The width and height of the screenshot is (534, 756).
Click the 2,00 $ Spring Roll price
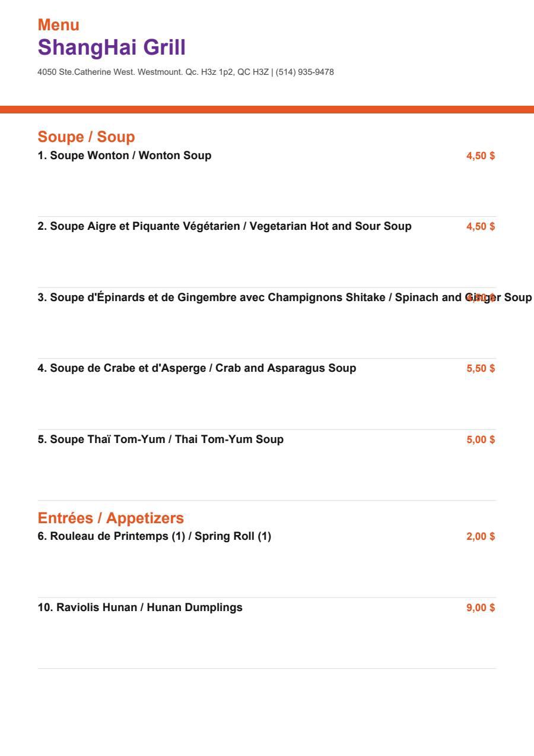(x=481, y=536)
